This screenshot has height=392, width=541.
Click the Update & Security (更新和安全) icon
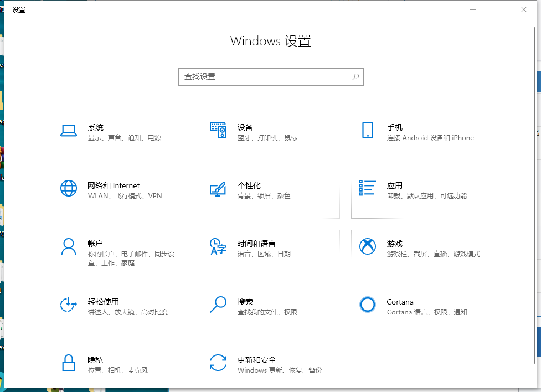(218, 363)
